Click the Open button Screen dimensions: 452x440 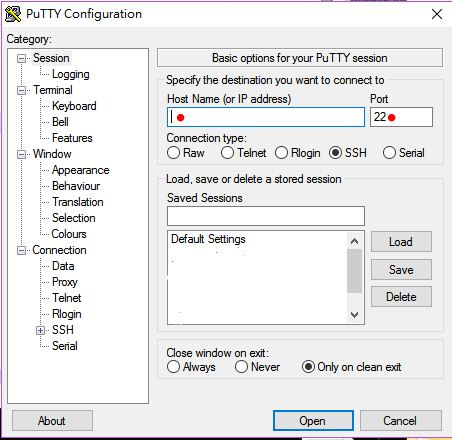[x=313, y=421]
